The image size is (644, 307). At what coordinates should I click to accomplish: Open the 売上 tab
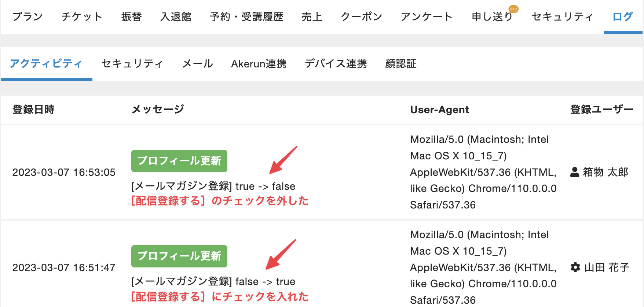coord(312,17)
